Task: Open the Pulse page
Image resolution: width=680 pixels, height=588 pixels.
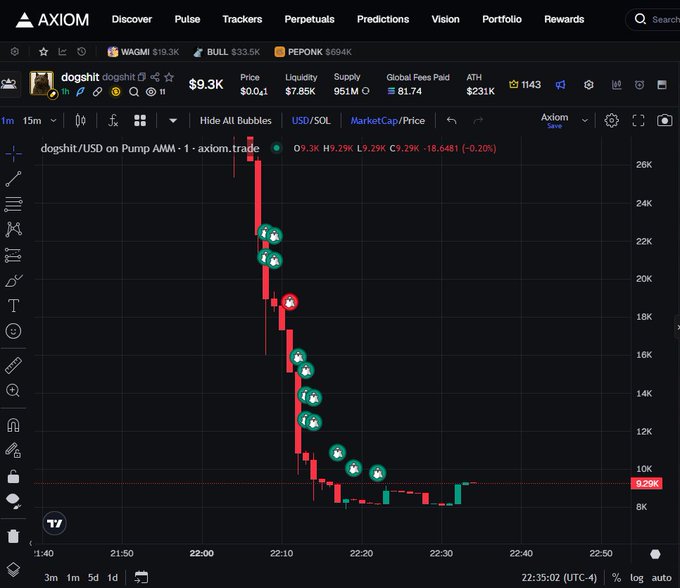Action: coord(187,20)
